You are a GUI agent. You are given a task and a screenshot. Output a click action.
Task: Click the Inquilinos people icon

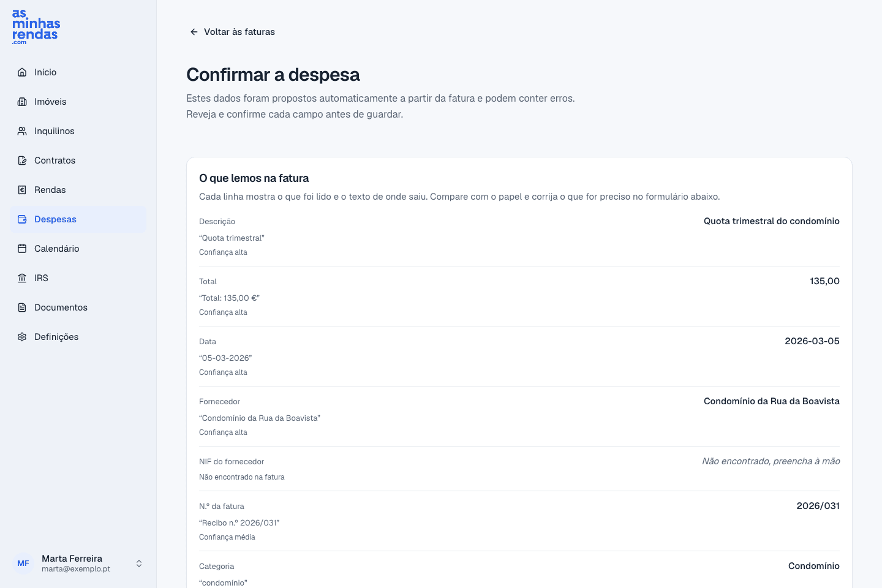click(x=22, y=131)
